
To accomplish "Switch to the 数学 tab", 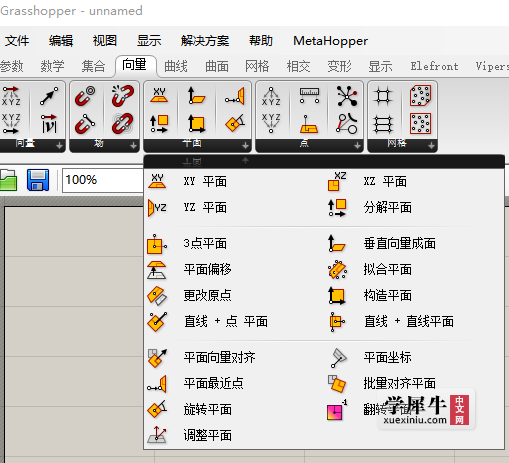I will [52, 66].
